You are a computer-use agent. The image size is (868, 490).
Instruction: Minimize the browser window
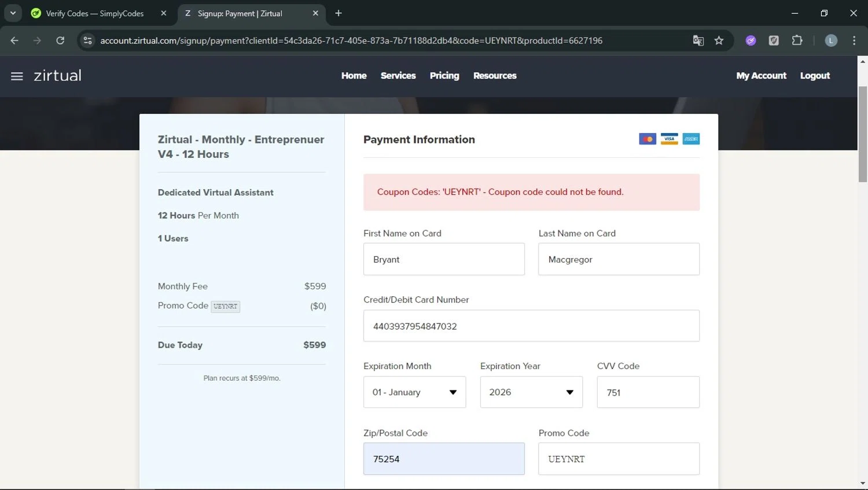pos(795,13)
